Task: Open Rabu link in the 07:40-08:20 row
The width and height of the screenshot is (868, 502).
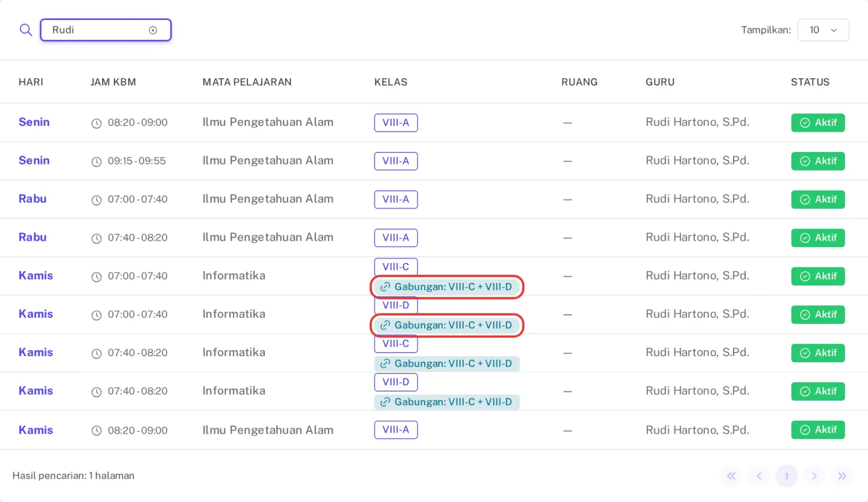Action: [x=32, y=238]
